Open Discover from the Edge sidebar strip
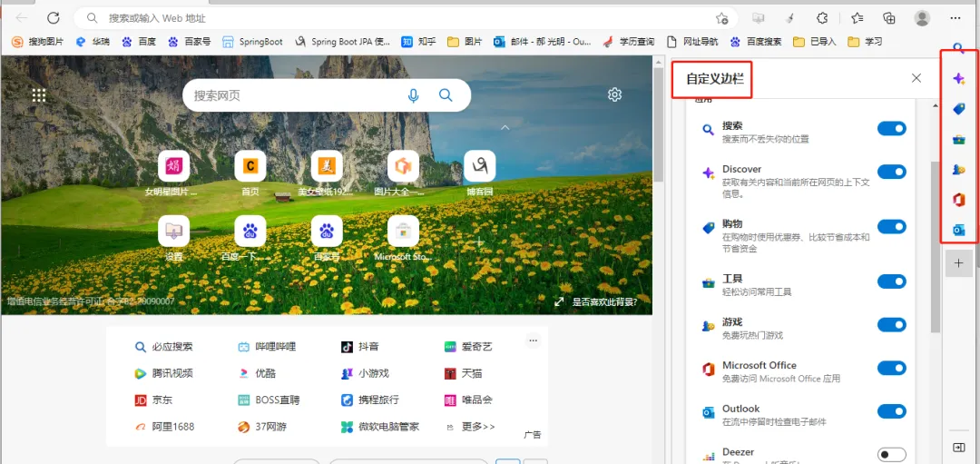 pyautogui.click(x=959, y=78)
